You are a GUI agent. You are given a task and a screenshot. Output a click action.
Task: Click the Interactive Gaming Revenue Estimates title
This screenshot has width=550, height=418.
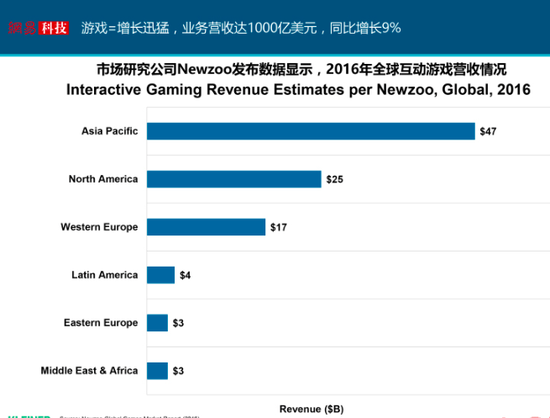[299, 89]
